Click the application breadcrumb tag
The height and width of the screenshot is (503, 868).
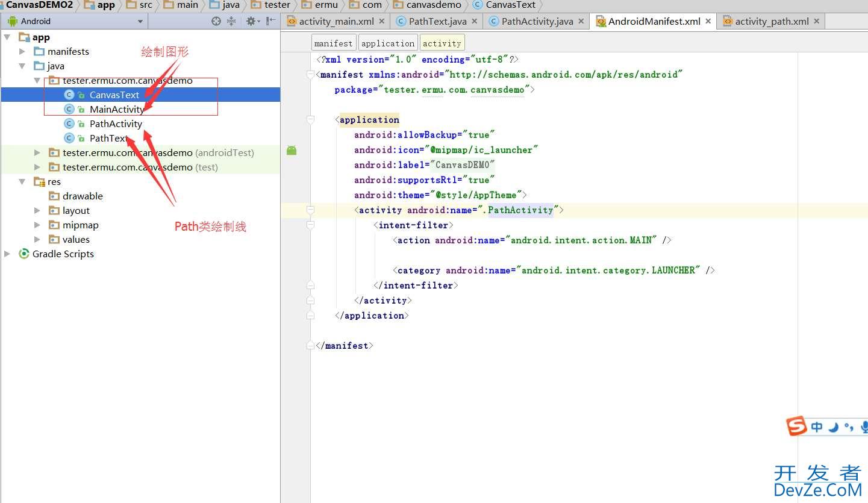388,43
